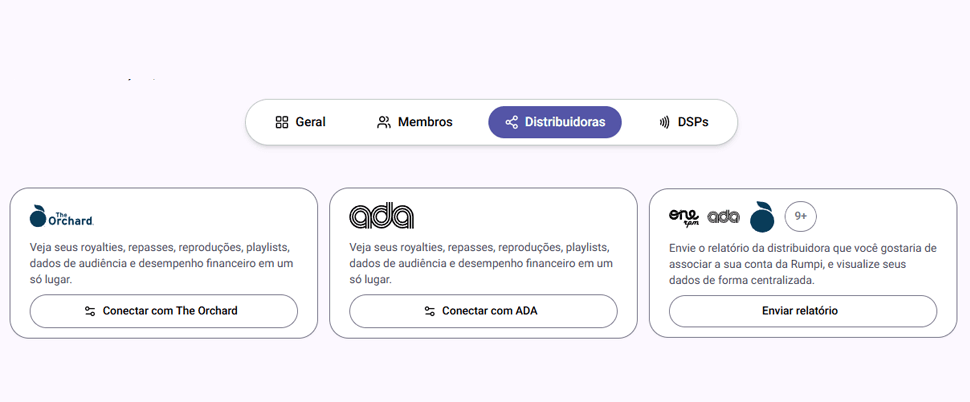Viewport: 970px width, 402px height.
Task: Go to the DSPs tab
Action: coord(683,122)
